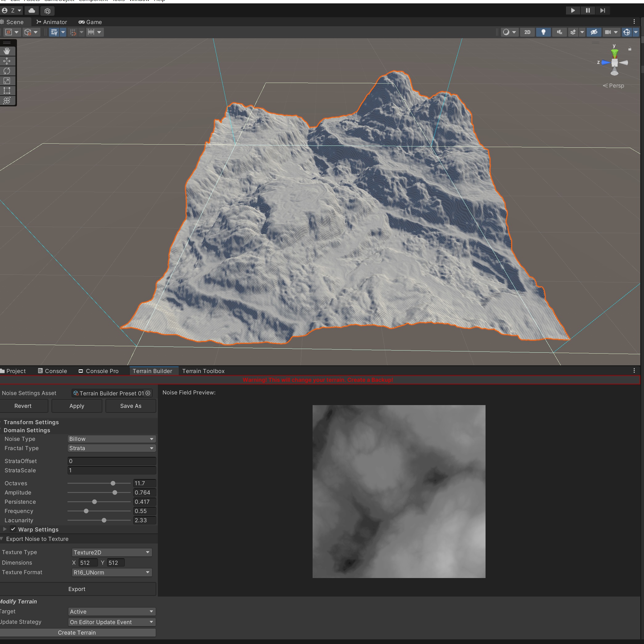
Task: Select the Rect tool
Action: [x=7, y=90]
